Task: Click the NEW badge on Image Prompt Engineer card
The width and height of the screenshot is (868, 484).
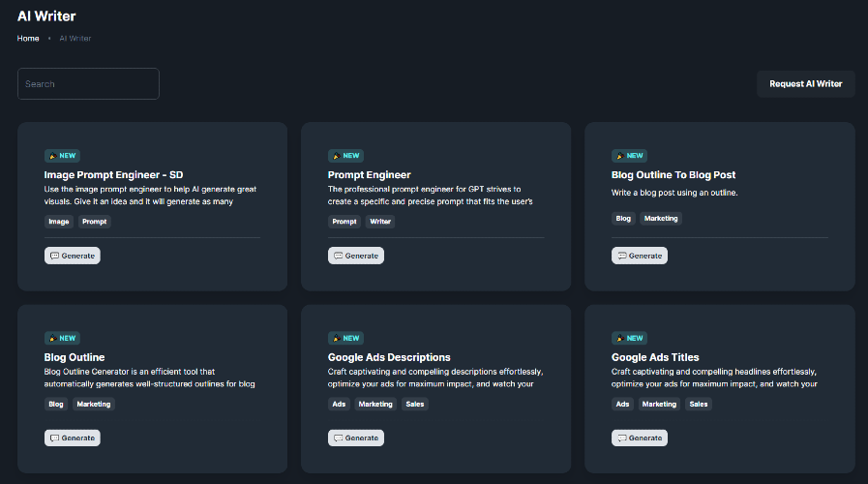Action: tap(62, 155)
